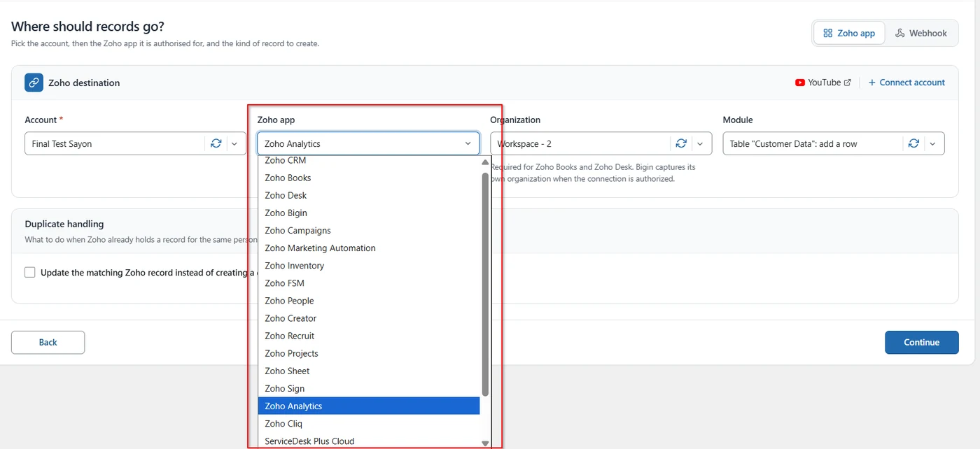Expand the Account dropdown chevron
The image size is (980, 449).
[x=234, y=143]
